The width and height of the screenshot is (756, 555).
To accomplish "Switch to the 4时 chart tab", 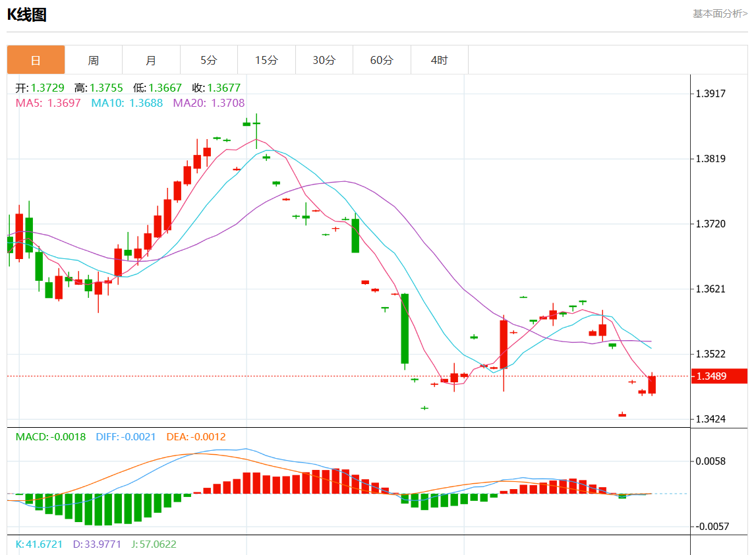I will point(439,60).
